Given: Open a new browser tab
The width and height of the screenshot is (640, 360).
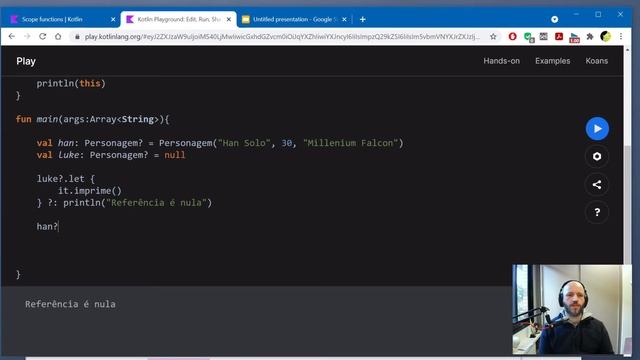Looking at the screenshot, I should coord(362,19).
